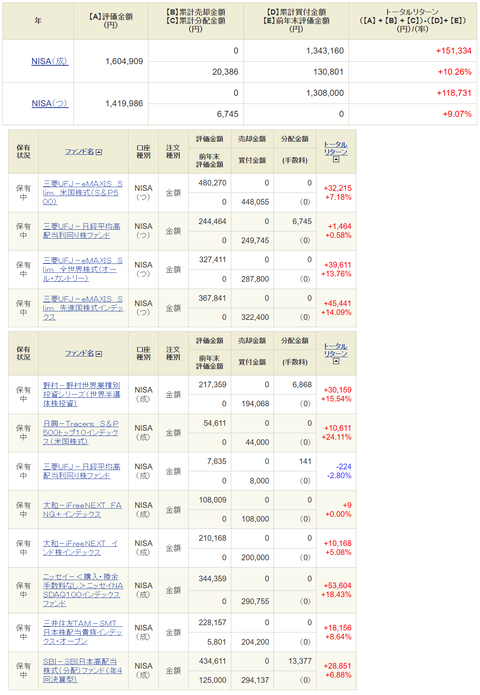Image resolution: width=480 pixels, height=695 pixels.
Task: Select return value +18,156
Action: 338,628
